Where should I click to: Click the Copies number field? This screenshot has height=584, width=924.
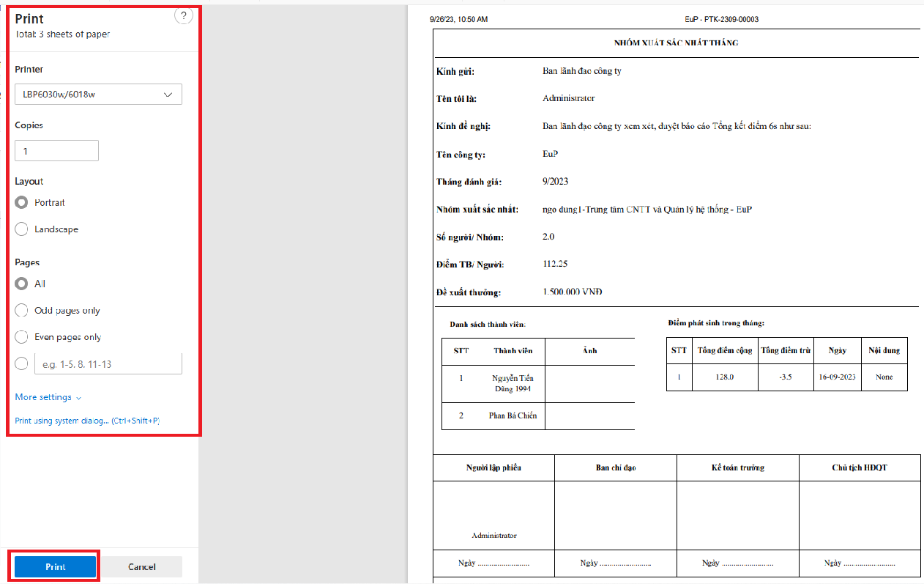pos(56,151)
